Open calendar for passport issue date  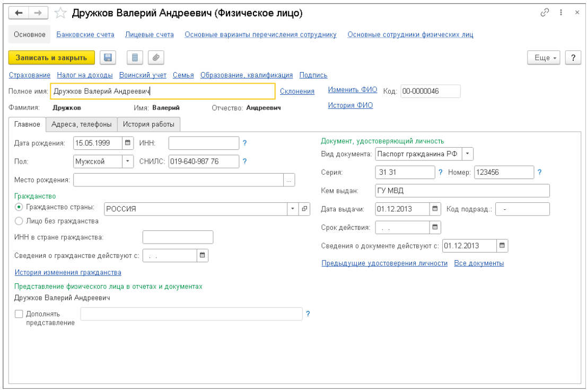435,209
